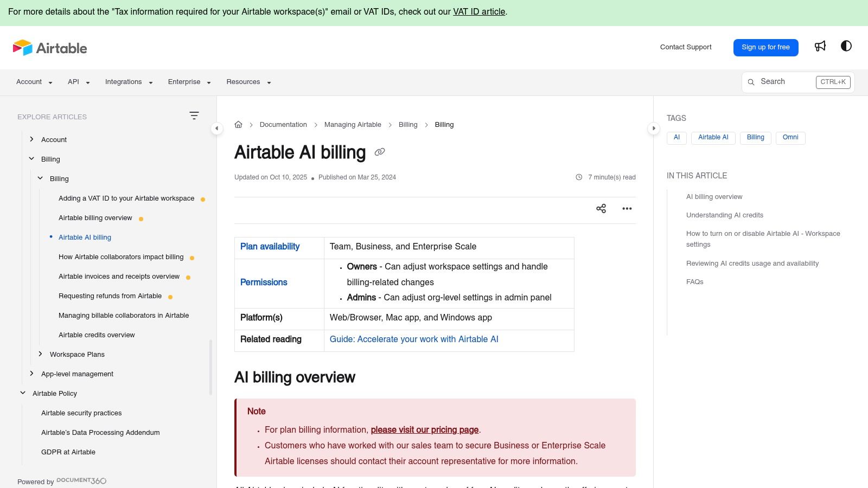Collapse the Billing section in sidebar
This screenshot has height=488, width=868.
tap(31, 158)
